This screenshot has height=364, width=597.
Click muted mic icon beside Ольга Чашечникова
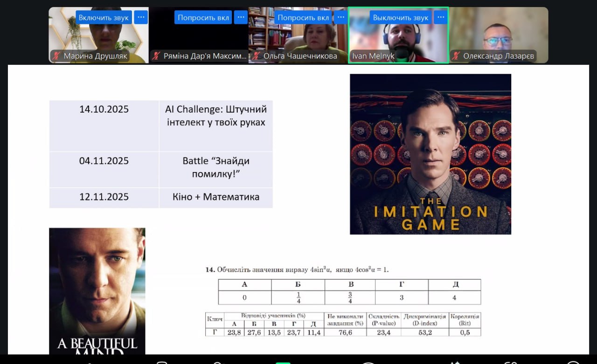click(x=256, y=56)
